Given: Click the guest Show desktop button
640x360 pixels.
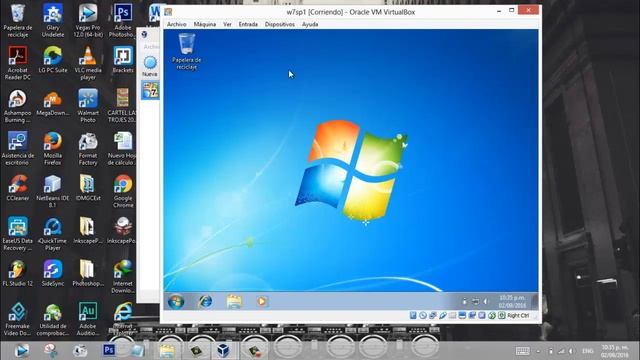Looking at the screenshot, I should coord(535,302).
